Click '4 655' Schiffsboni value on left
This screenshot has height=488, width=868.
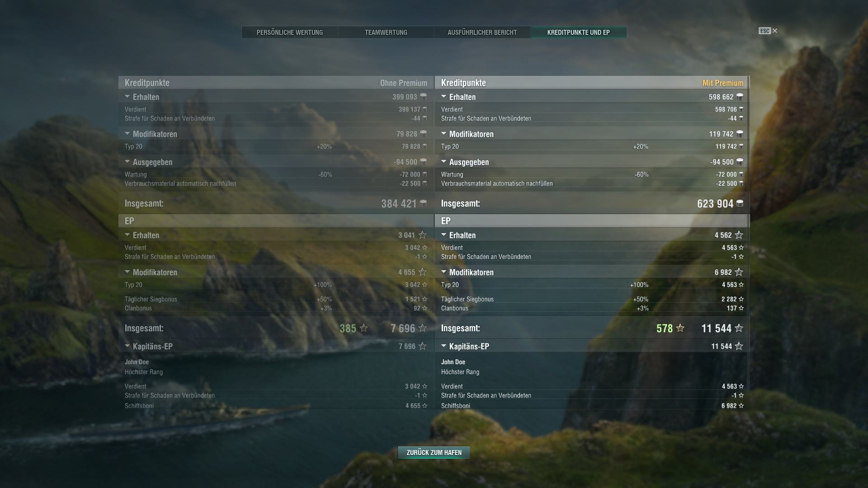[x=413, y=406]
